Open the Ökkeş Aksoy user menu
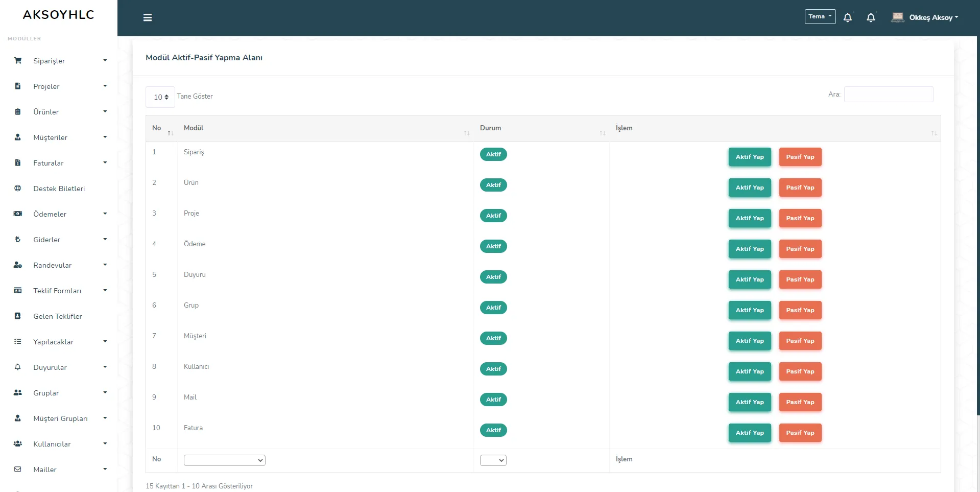Viewport: 980px width, 492px height. (934, 18)
